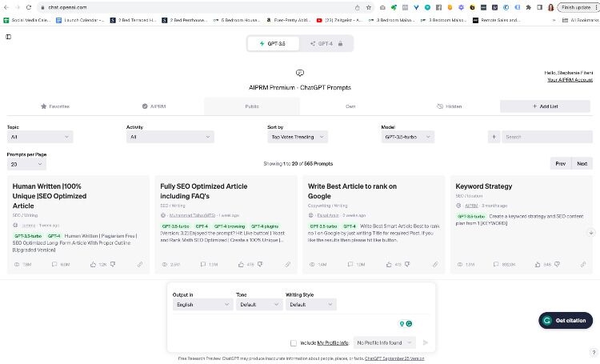
Task: Click the send message arrow icon
Action: pos(425,342)
